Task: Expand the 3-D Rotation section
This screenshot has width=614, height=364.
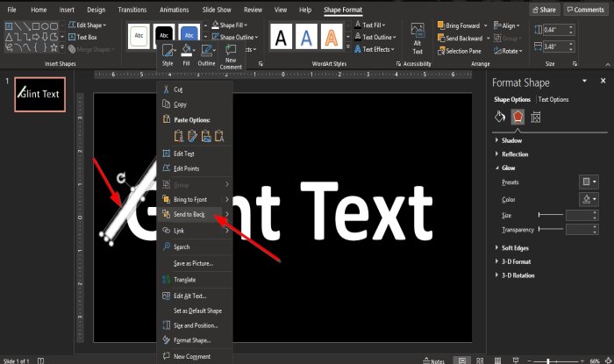Action: click(x=518, y=275)
